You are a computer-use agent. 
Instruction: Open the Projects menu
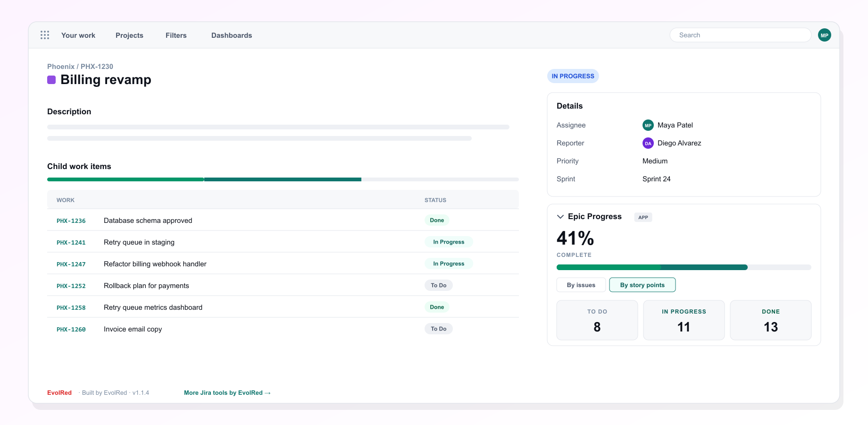coord(129,35)
